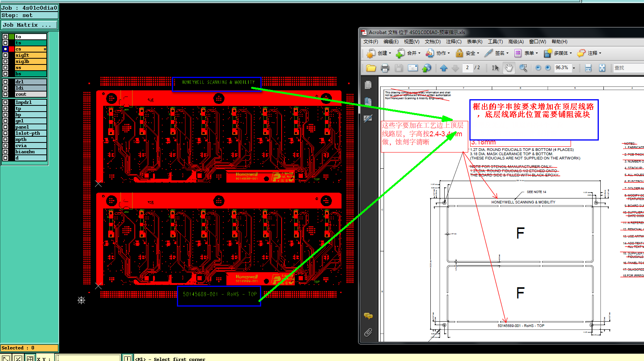Click the security padlock icon
The width and height of the screenshot is (644, 361).
pos(459,53)
